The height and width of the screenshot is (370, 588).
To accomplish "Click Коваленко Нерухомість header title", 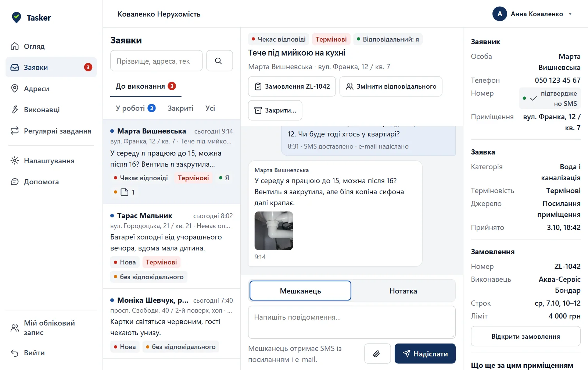I will coord(159,14).
